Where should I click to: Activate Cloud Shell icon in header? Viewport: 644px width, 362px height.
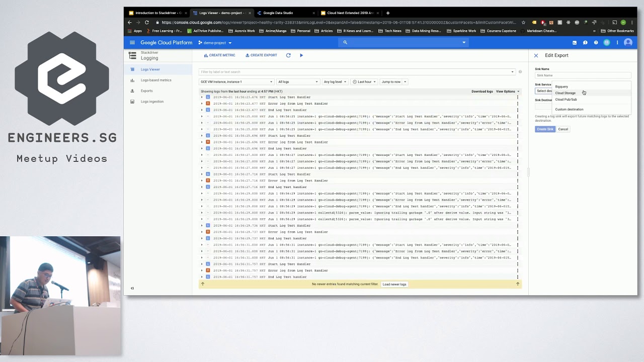click(575, 43)
